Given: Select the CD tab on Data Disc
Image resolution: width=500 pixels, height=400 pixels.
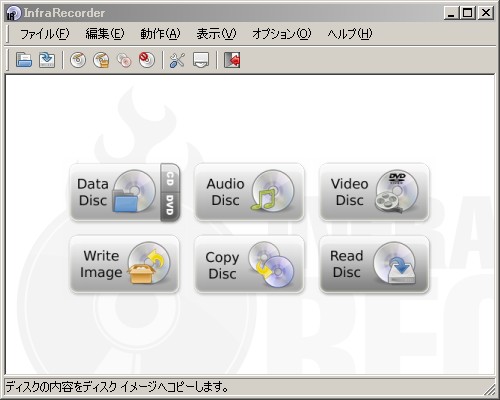Looking at the screenshot, I should 170,178.
